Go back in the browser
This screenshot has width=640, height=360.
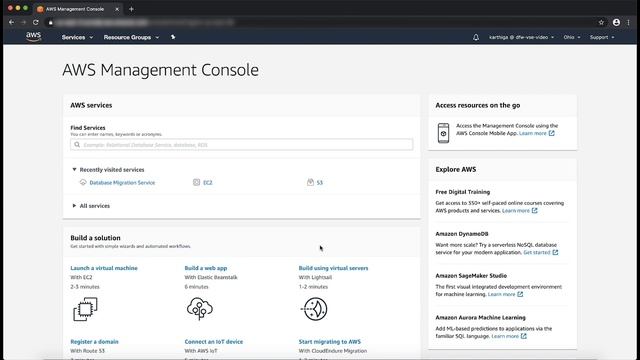11,22
